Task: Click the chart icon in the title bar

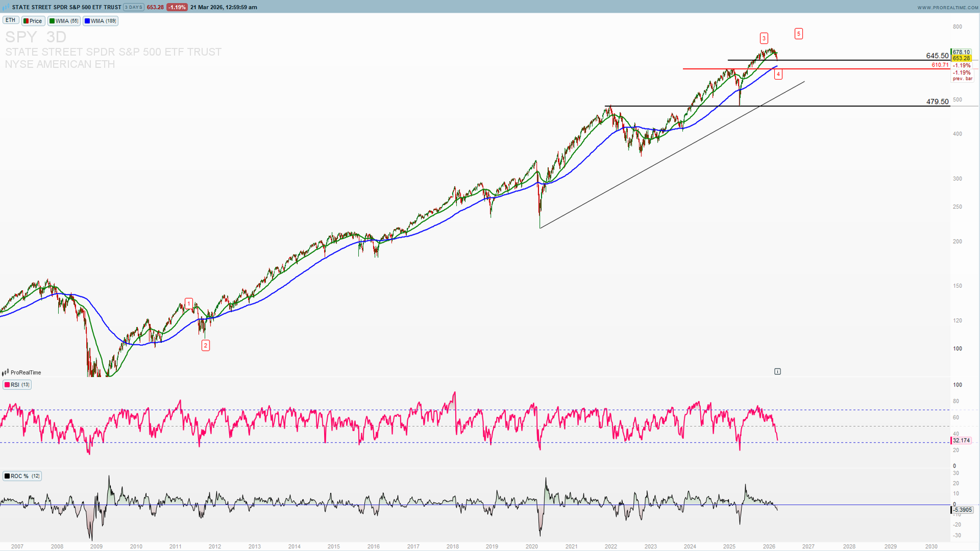Action: click(x=6, y=7)
